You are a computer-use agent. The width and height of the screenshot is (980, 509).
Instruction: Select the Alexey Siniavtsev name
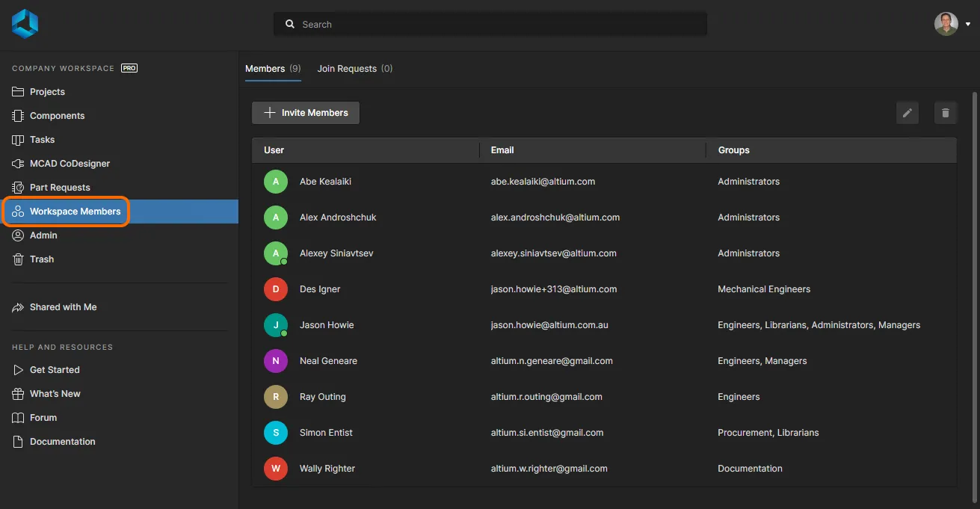tap(336, 253)
